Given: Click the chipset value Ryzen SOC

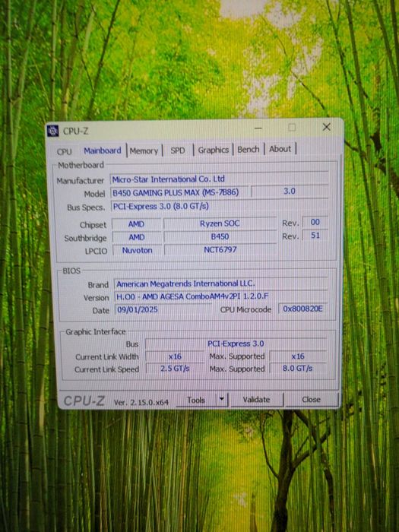Looking at the screenshot, I should (x=220, y=223).
